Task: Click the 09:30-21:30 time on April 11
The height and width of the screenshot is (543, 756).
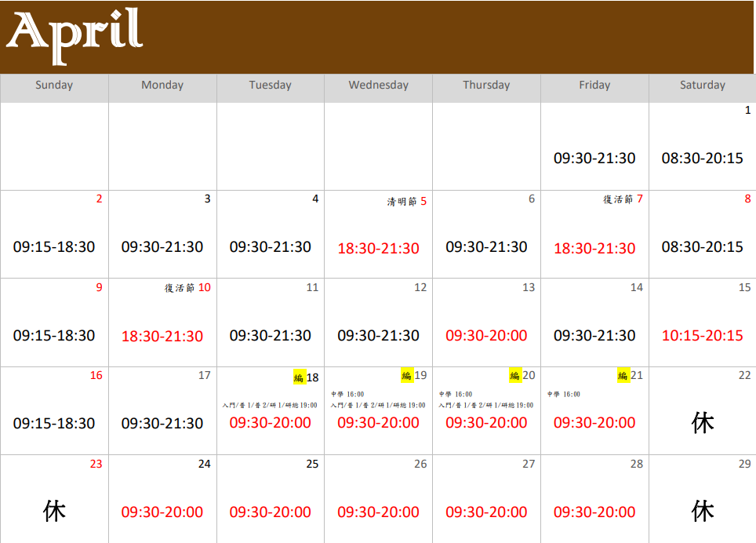Action: pos(270,336)
